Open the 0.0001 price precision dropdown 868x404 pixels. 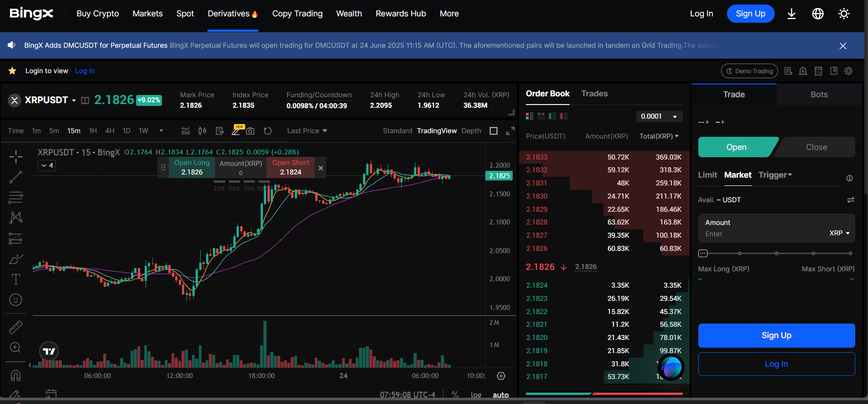click(660, 116)
